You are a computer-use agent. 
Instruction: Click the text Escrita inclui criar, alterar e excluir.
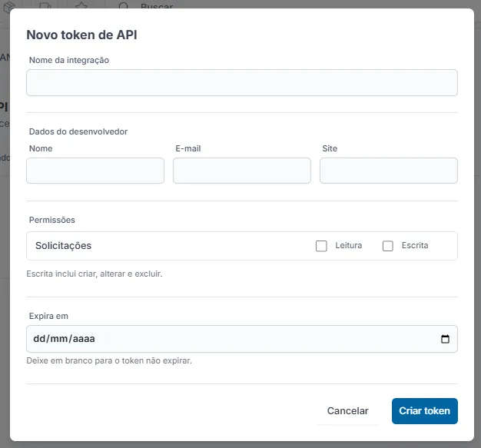pyautogui.click(x=95, y=274)
